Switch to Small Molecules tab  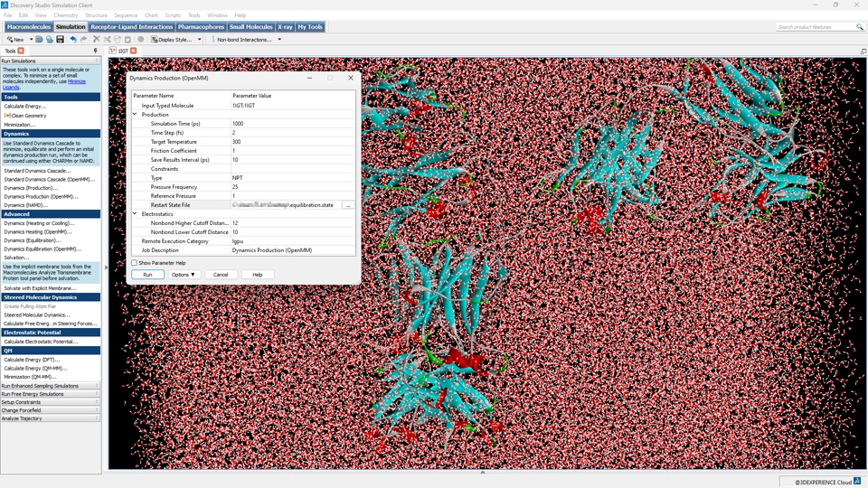(250, 26)
